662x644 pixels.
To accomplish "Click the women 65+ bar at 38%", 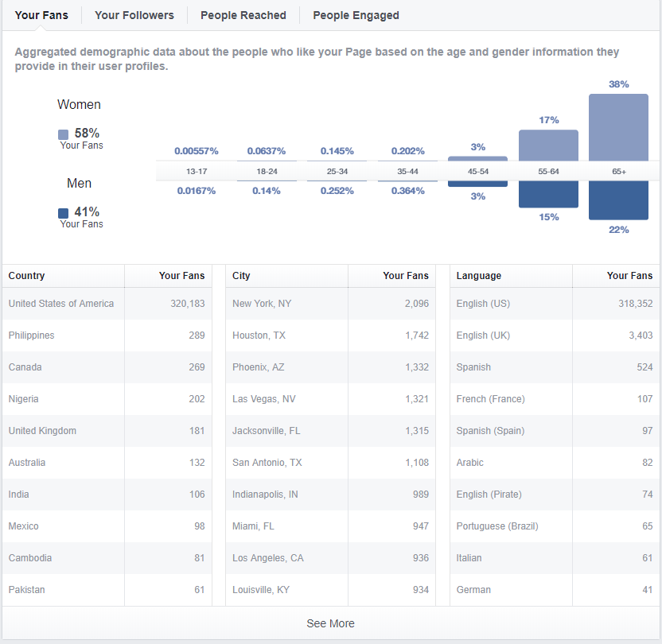I will click(x=618, y=127).
